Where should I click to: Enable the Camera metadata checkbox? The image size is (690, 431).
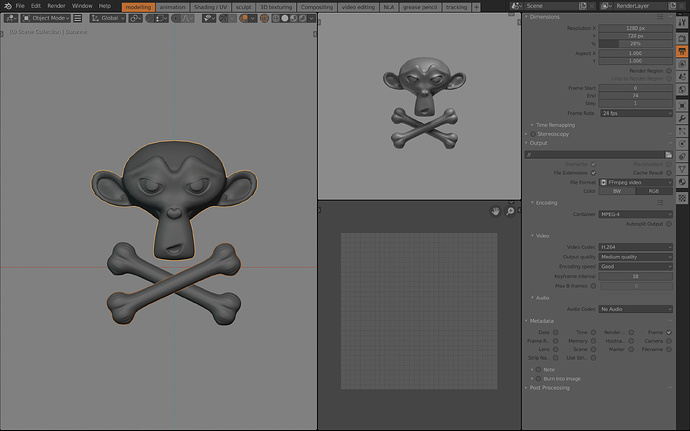(669, 341)
